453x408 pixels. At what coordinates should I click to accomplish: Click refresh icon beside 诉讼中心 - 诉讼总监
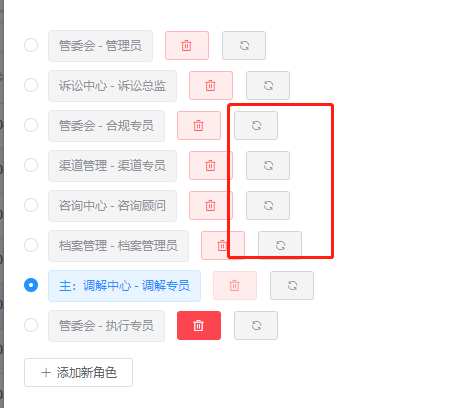pyautogui.click(x=268, y=86)
